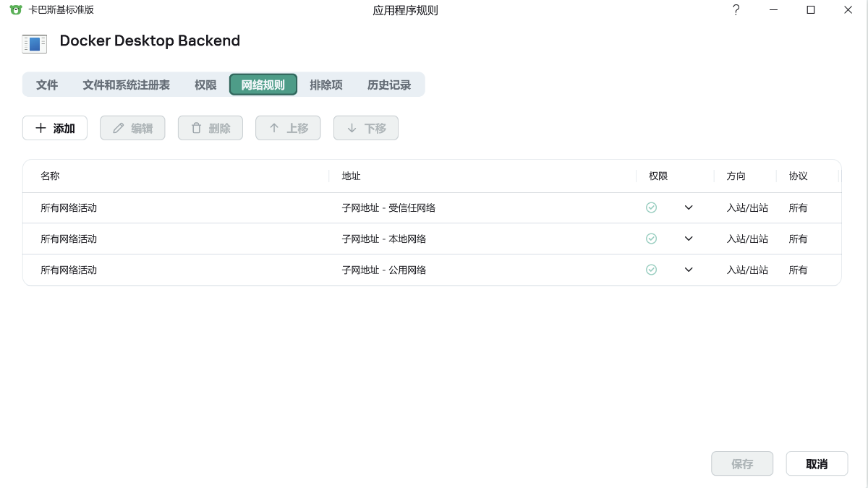Click the 协议 column header
The width and height of the screenshot is (868, 488).
point(798,176)
